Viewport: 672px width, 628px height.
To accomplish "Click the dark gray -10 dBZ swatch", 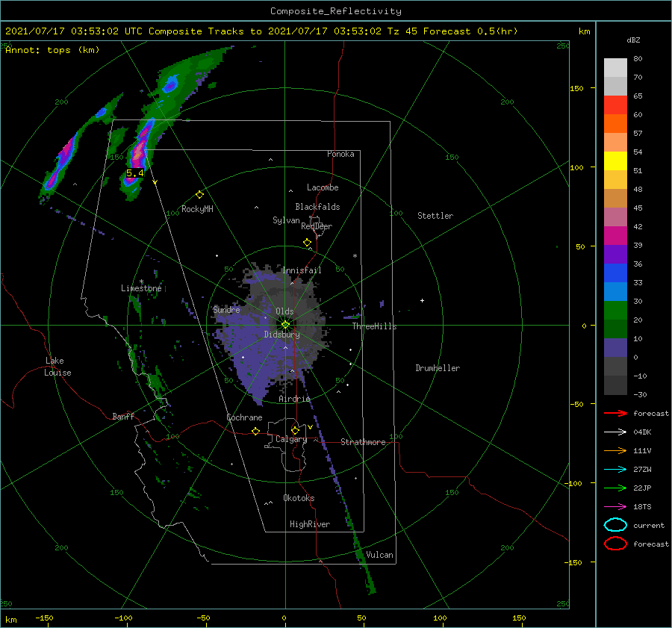I will [x=615, y=385].
